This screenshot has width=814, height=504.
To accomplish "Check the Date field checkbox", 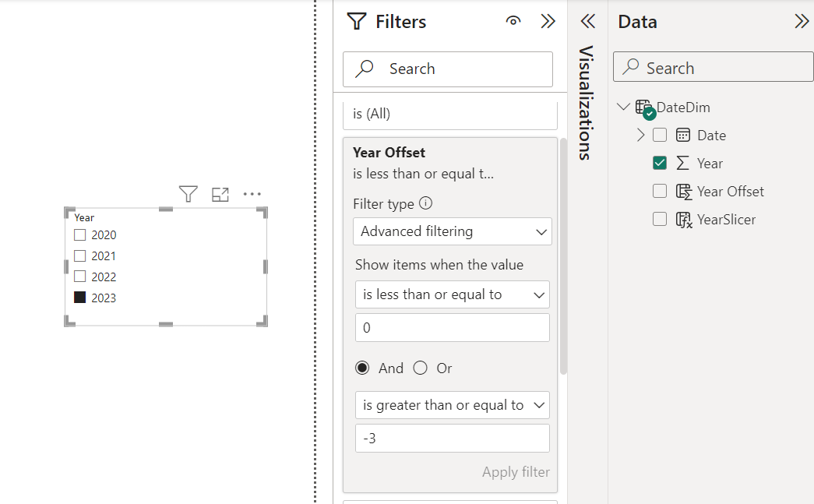I will click(659, 135).
